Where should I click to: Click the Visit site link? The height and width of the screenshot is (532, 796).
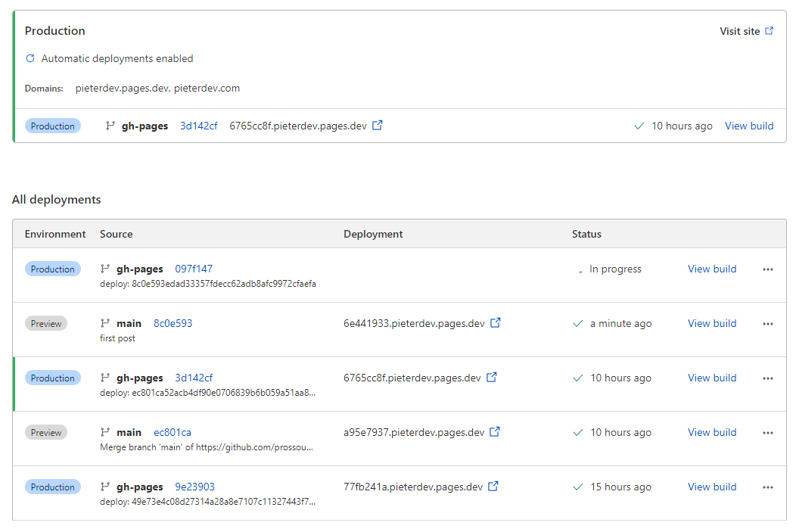click(739, 31)
